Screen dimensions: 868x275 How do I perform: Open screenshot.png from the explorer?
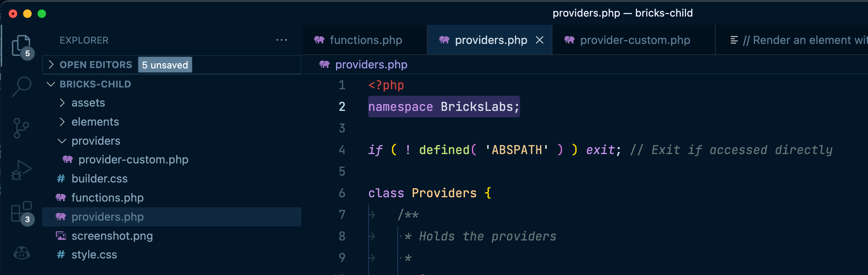(112, 236)
